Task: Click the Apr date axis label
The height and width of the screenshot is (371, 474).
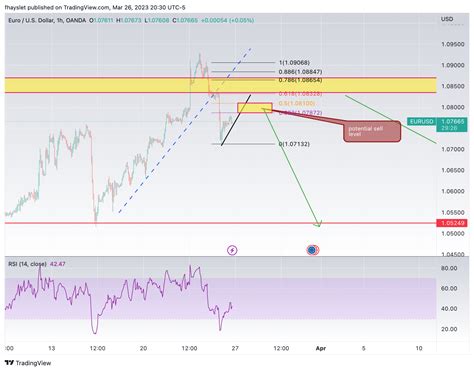Action: pos(320,348)
